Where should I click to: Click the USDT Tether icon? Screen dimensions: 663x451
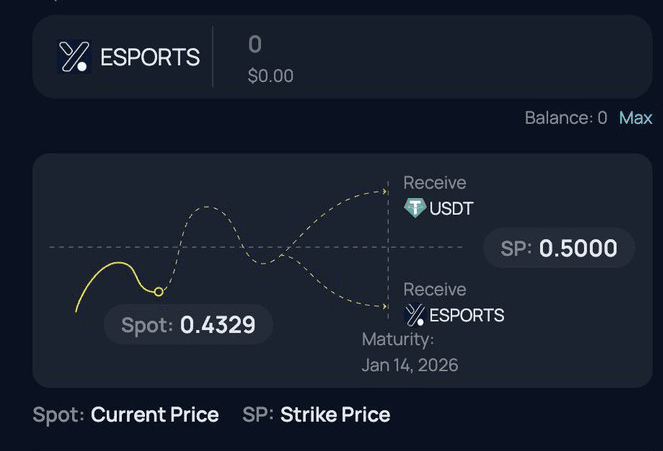click(x=415, y=208)
